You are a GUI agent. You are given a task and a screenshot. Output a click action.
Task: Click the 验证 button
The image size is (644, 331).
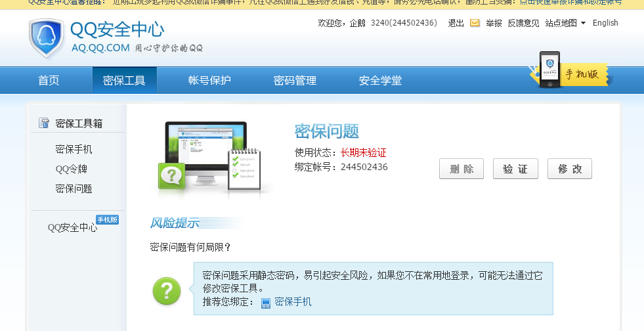(x=515, y=169)
